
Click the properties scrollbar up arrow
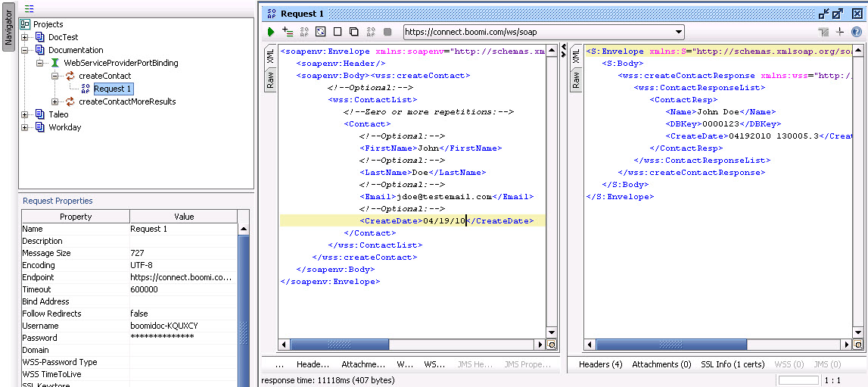[x=244, y=229]
